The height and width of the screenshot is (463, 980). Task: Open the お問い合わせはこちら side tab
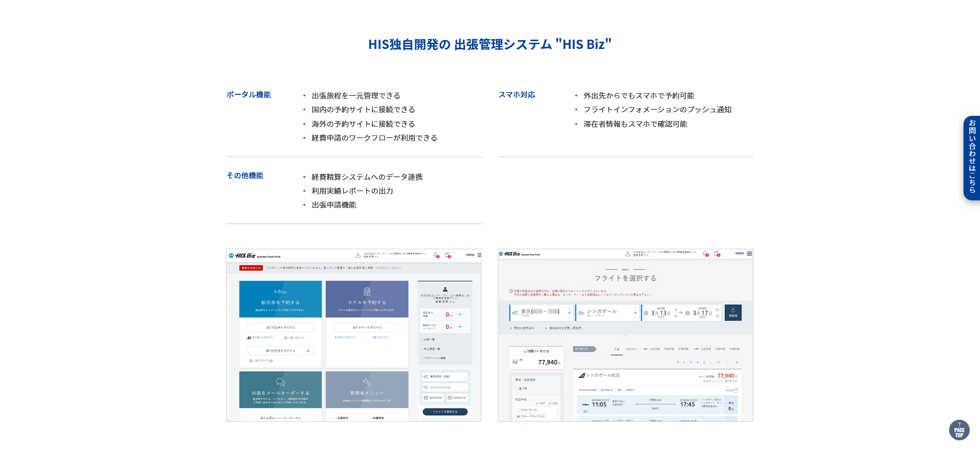(972, 158)
